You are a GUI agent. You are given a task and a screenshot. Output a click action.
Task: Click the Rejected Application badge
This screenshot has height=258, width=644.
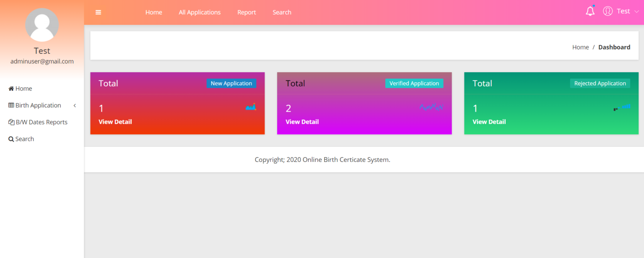[x=600, y=83]
